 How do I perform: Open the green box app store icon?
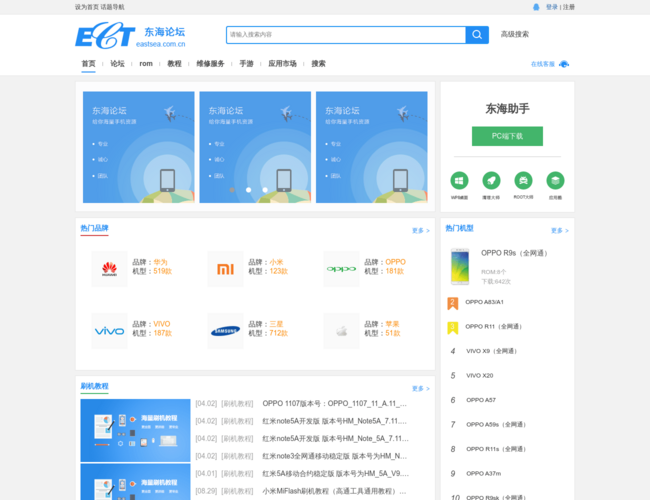click(x=555, y=180)
